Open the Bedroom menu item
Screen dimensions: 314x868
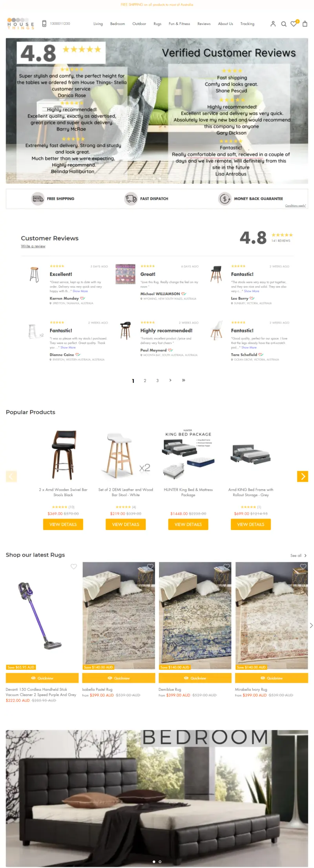[x=117, y=24]
